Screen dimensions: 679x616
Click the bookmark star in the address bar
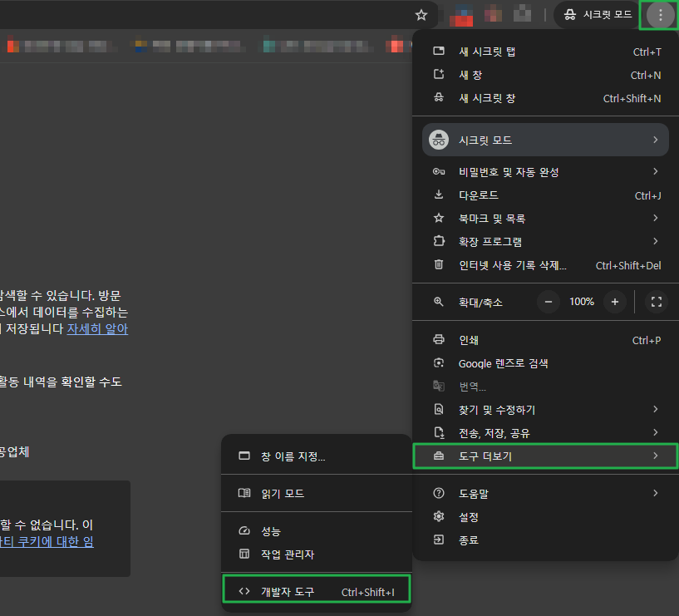pyautogui.click(x=421, y=14)
